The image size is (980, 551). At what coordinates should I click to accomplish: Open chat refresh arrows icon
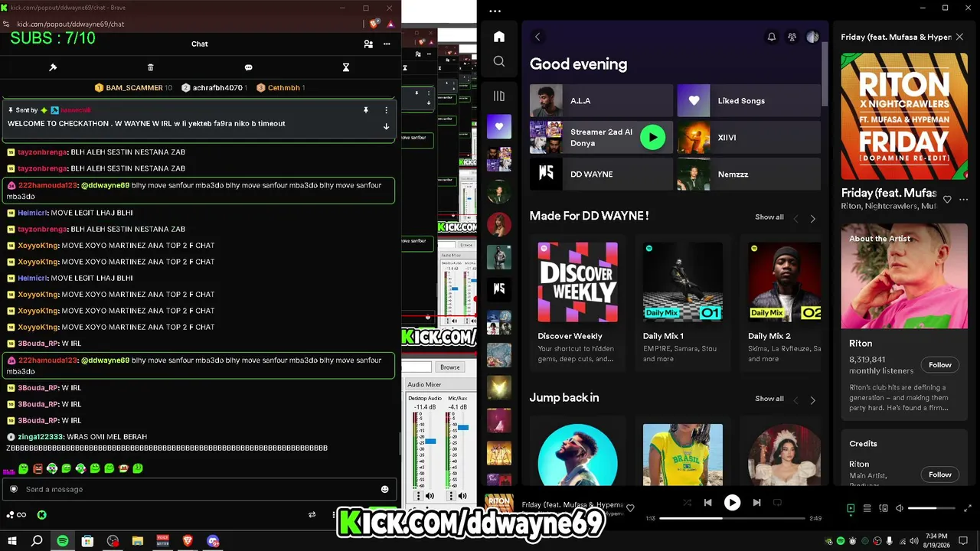(x=312, y=514)
